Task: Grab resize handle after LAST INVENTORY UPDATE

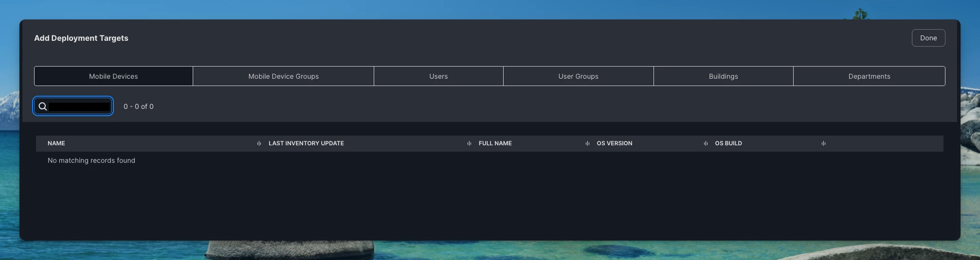Action: click(469, 143)
